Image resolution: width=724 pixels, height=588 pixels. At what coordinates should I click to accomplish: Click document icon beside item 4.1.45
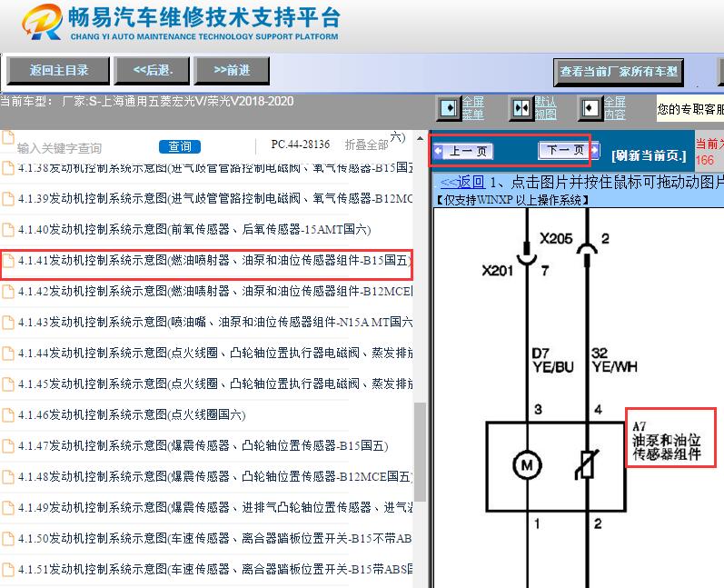8,384
